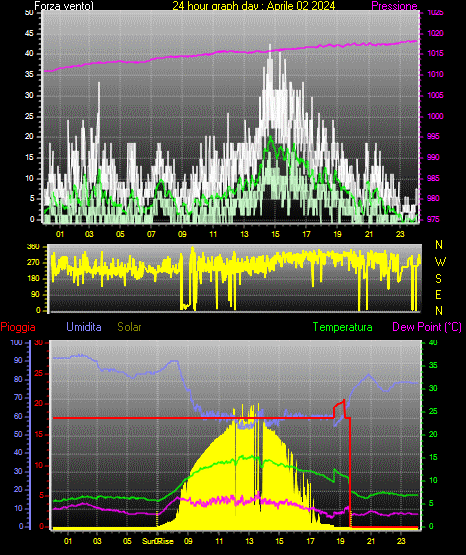This screenshot has width=466, height=555.
Task: Click the pressure axis value 1005
Action: pos(435,95)
